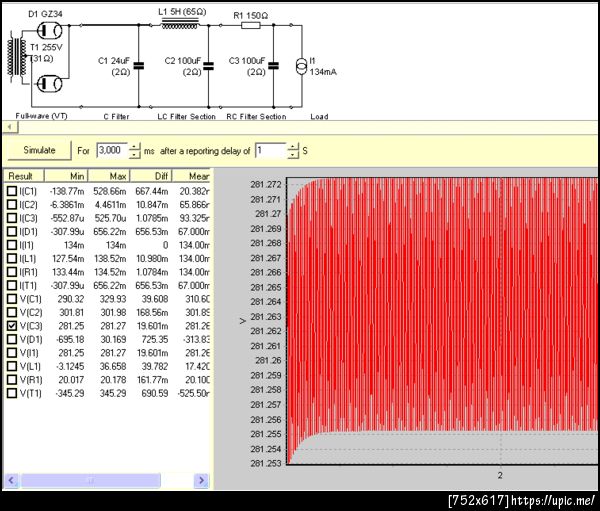Click the LC Filter Section label
600x511 pixels.
coord(186,116)
